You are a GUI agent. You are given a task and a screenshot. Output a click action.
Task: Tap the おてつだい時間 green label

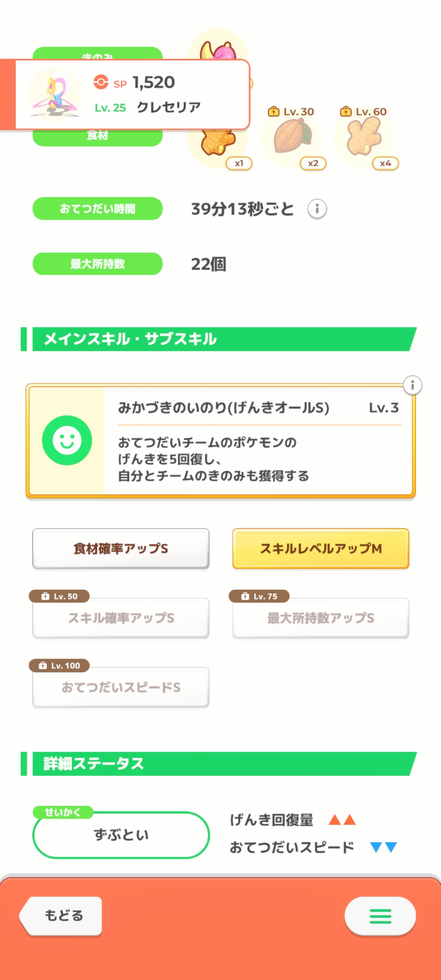pos(98,209)
